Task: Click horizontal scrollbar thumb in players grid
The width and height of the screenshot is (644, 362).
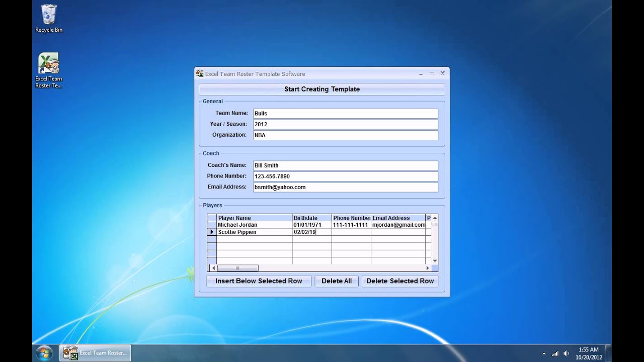Action: pos(237,268)
